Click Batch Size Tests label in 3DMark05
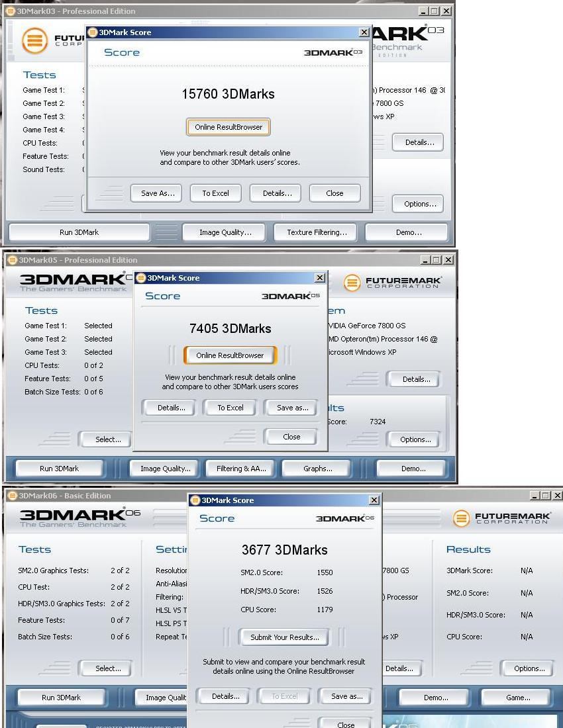This screenshot has height=728, width=563. coord(52,392)
